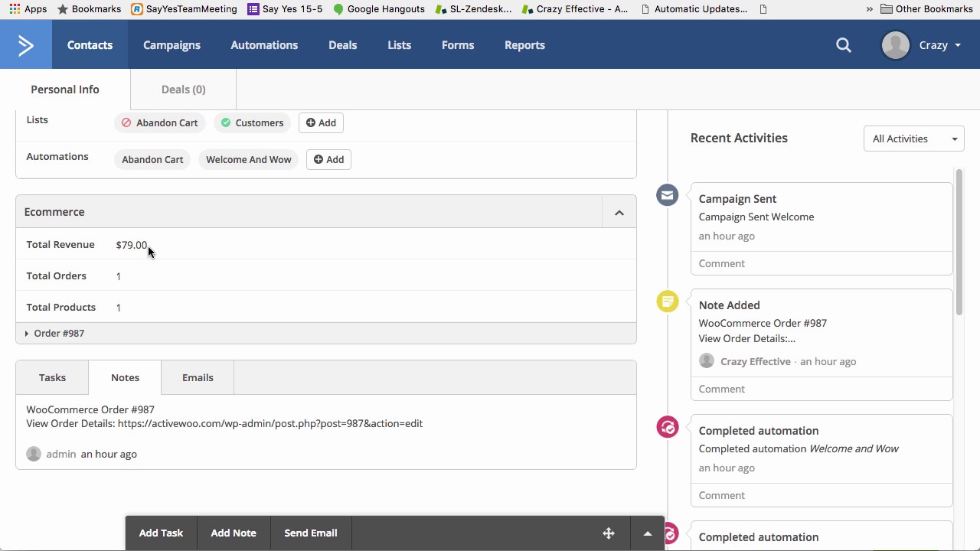Open the All Activities filter dropdown
This screenshot has width=980, height=551.
tap(914, 139)
